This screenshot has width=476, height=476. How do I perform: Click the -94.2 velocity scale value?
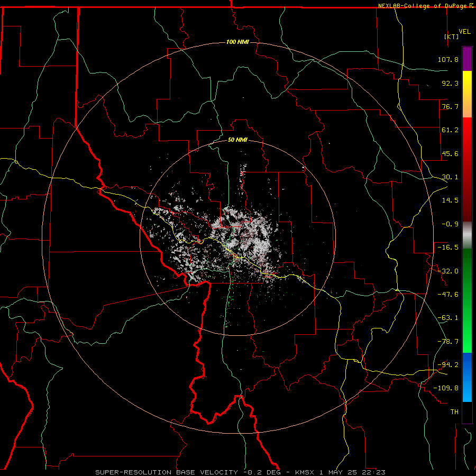coord(448,365)
